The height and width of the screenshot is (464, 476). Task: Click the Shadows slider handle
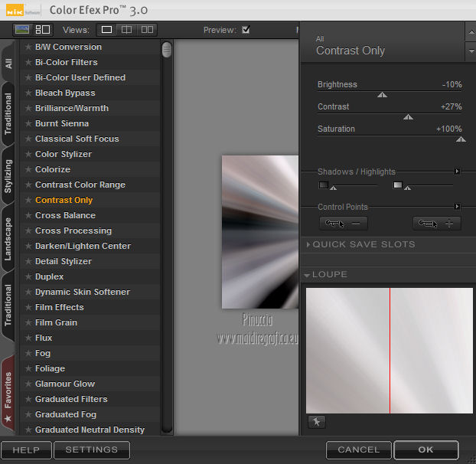tap(334, 188)
